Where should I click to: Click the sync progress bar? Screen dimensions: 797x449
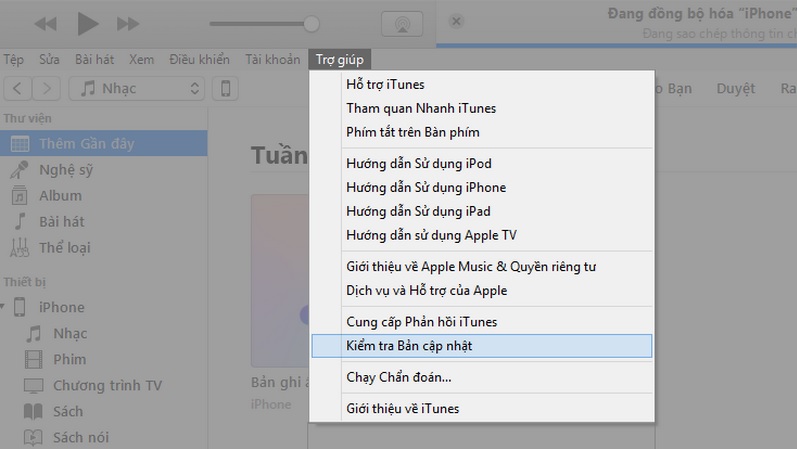[616, 45]
